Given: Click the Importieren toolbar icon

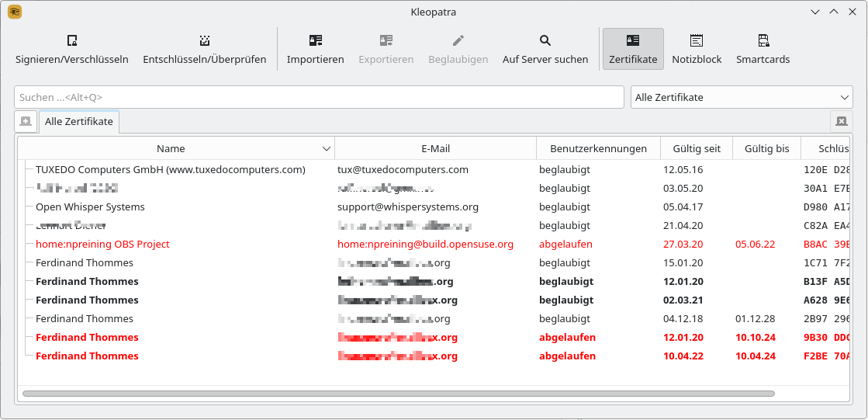Looking at the screenshot, I should click(x=316, y=40).
